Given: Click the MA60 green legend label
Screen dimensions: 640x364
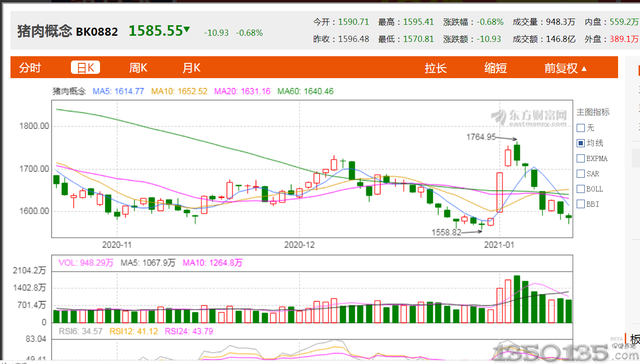Looking at the screenshot, I should click(x=305, y=91).
